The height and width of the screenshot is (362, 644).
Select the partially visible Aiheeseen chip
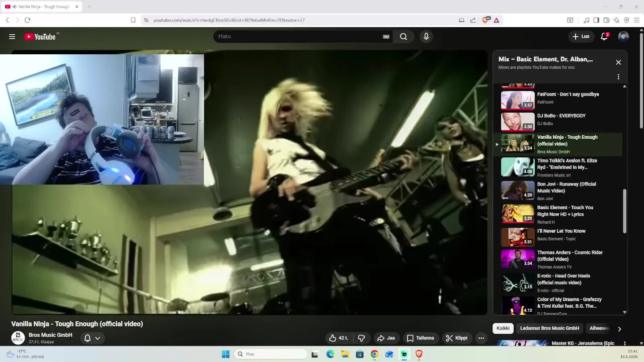coord(599,328)
